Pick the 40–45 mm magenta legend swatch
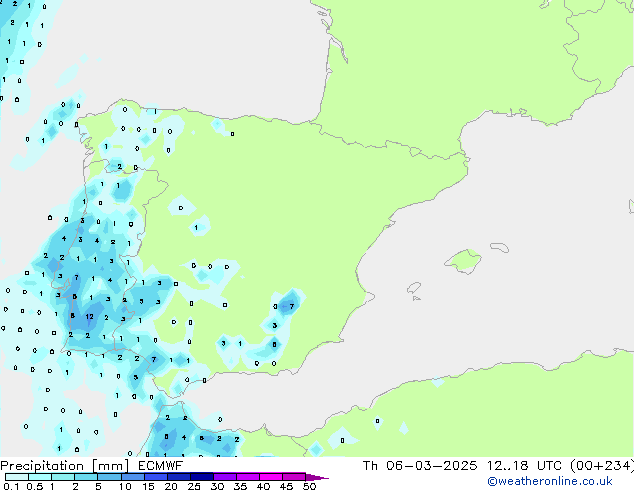Viewport: 634px width, 490px height. pyautogui.click(x=271, y=477)
